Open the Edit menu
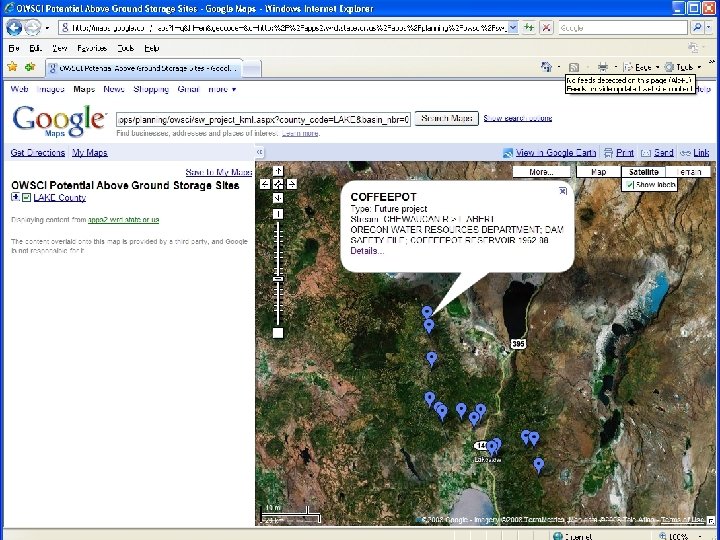 [x=35, y=48]
